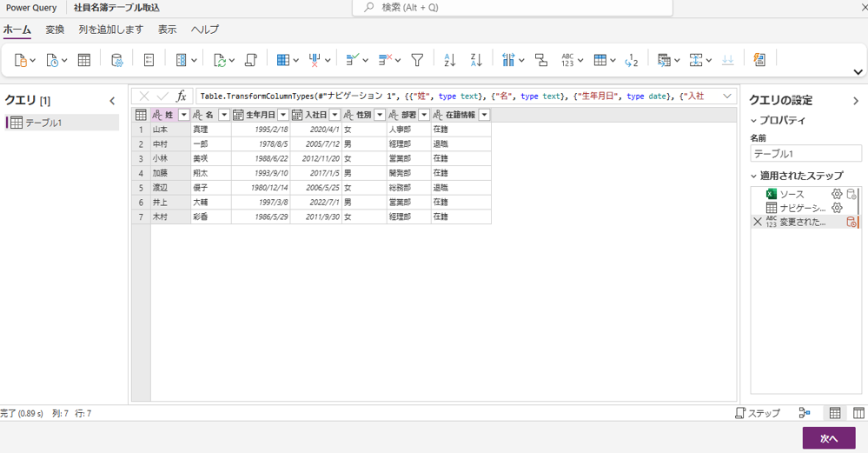This screenshot has height=453, width=868.
Task: Click the 1997/3/8 birth date cell
Action: [x=261, y=202]
